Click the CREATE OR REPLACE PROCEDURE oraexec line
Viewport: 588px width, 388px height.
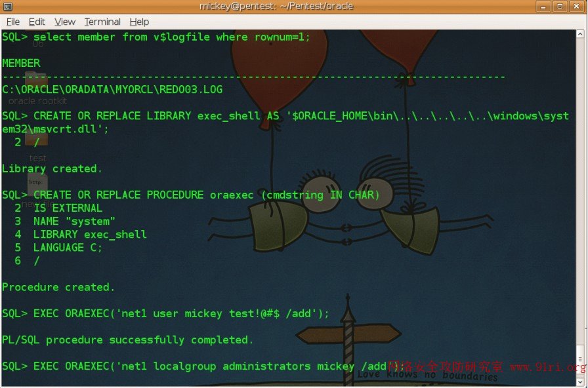pos(191,195)
